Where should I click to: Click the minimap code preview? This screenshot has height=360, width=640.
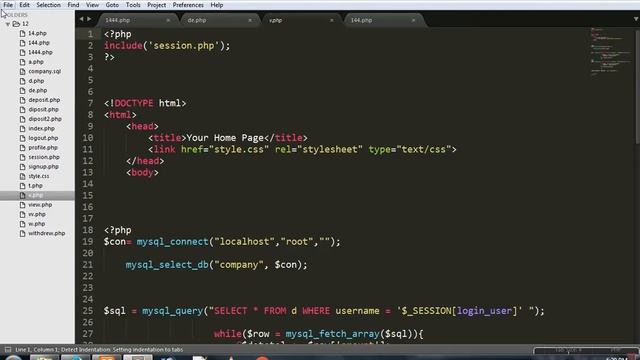(611, 51)
